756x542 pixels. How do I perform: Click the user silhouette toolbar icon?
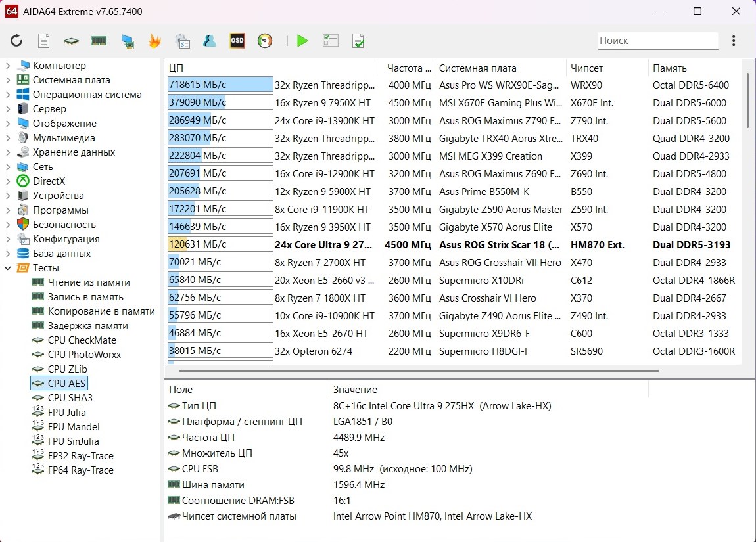(210, 41)
